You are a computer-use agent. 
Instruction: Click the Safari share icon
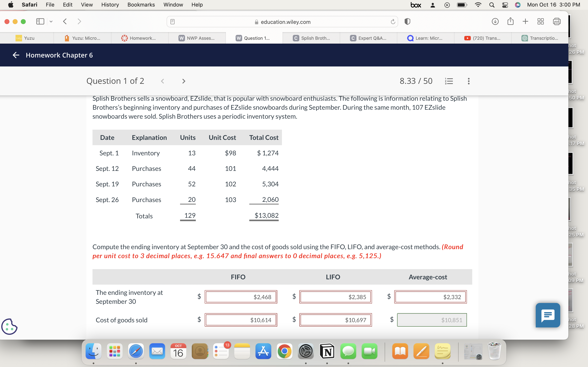(x=510, y=22)
